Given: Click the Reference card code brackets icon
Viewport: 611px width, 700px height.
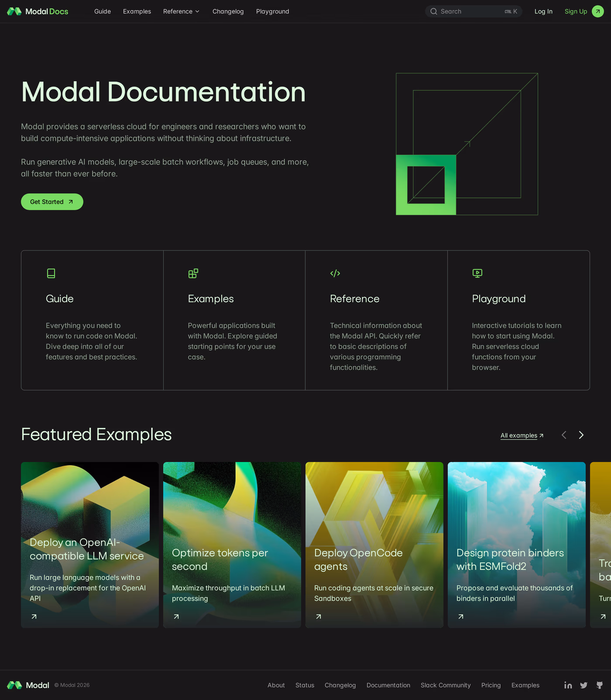Looking at the screenshot, I should pyautogui.click(x=335, y=273).
